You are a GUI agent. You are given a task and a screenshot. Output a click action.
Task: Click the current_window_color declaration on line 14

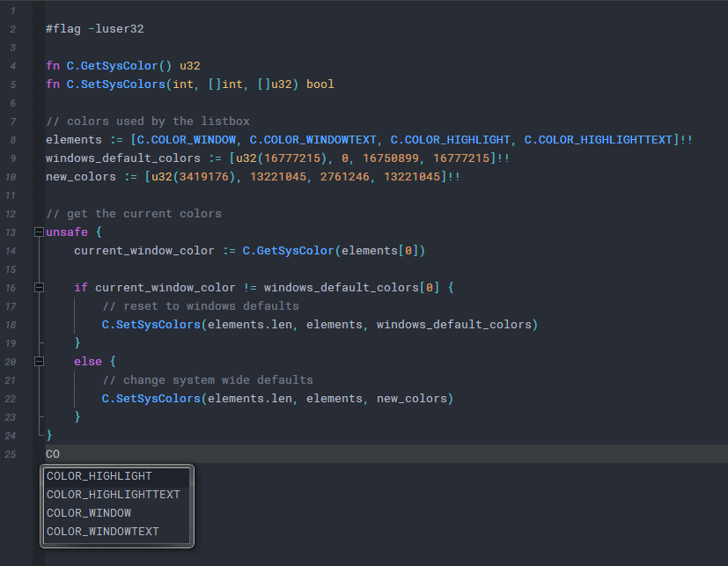tap(143, 251)
